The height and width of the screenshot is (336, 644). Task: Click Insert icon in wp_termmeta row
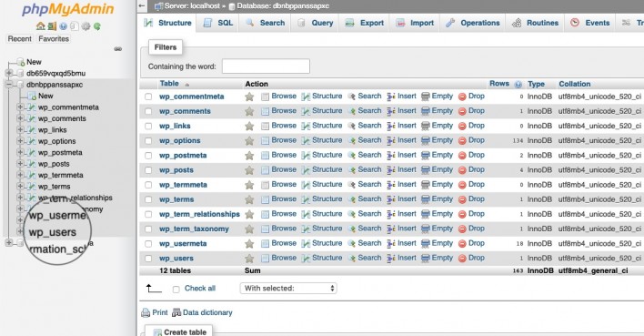(391, 185)
